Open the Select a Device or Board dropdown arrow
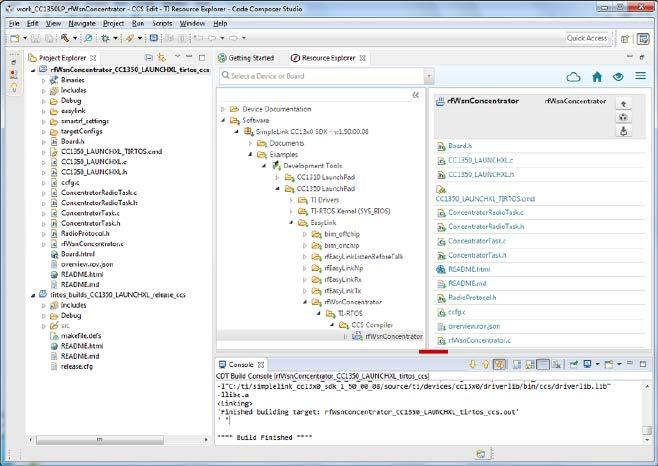The image size is (658, 466). (428, 76)
